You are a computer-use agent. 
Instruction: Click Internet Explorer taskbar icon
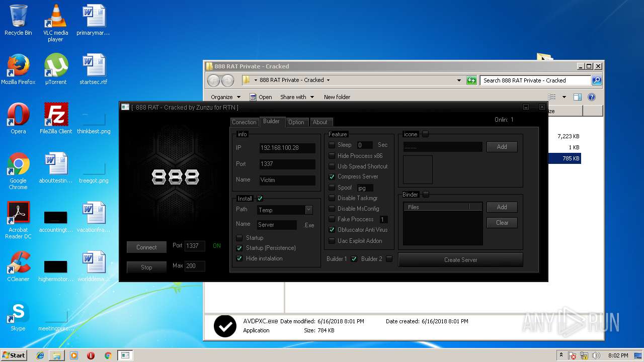pyautogui.click(x=40, y=355)
